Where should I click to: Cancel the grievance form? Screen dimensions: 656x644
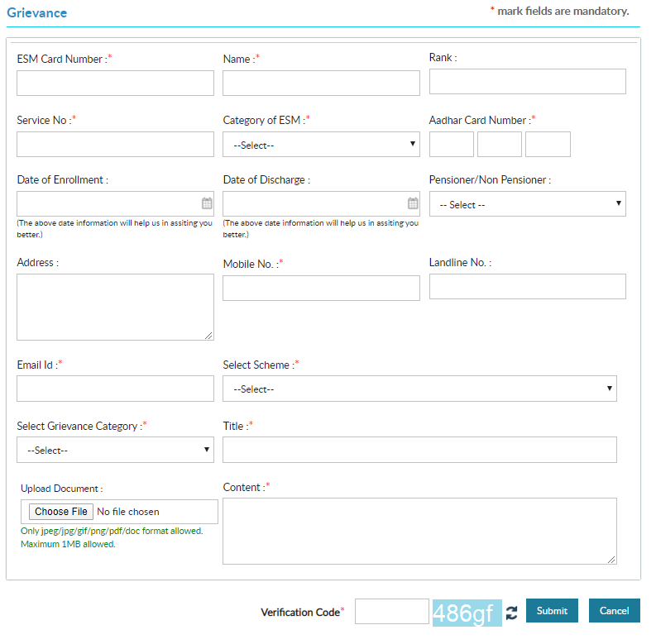[x=614, y=611]
